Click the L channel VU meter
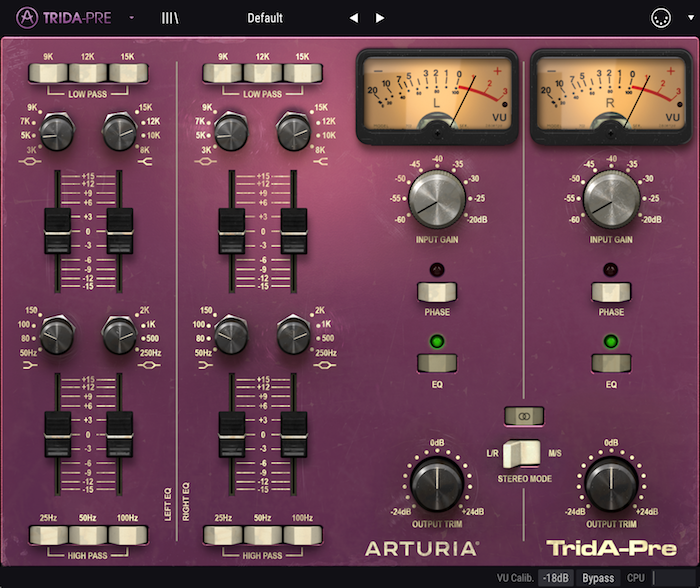This screenshot has height=588, width=700. pos(437,96)
